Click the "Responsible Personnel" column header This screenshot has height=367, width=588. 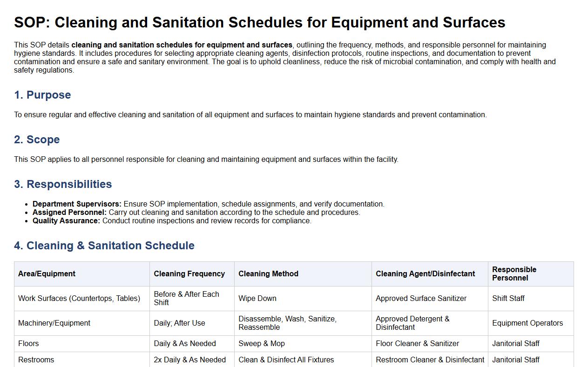tap(514, 274)
